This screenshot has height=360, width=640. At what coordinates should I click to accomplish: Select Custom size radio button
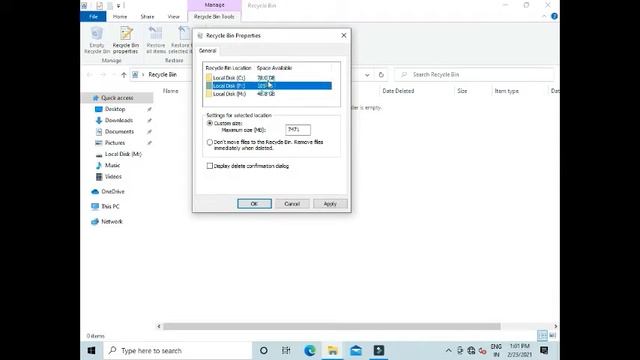[x=210, y=123]
